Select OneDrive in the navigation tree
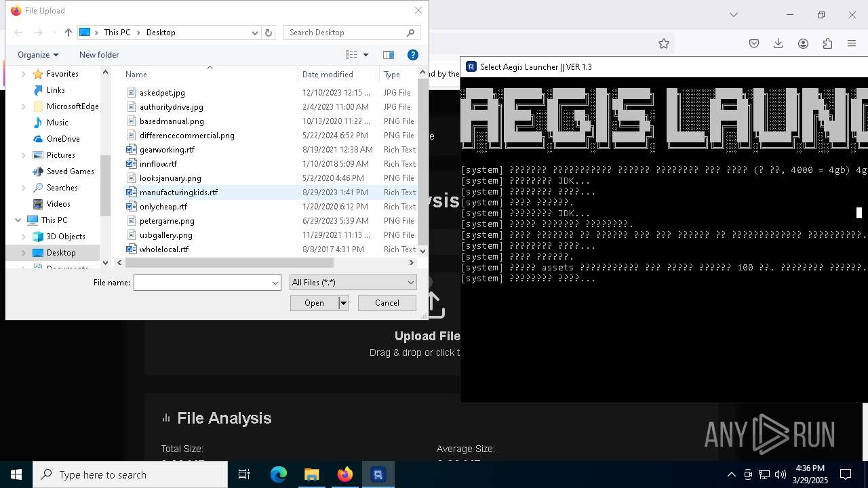 (63, 139)
